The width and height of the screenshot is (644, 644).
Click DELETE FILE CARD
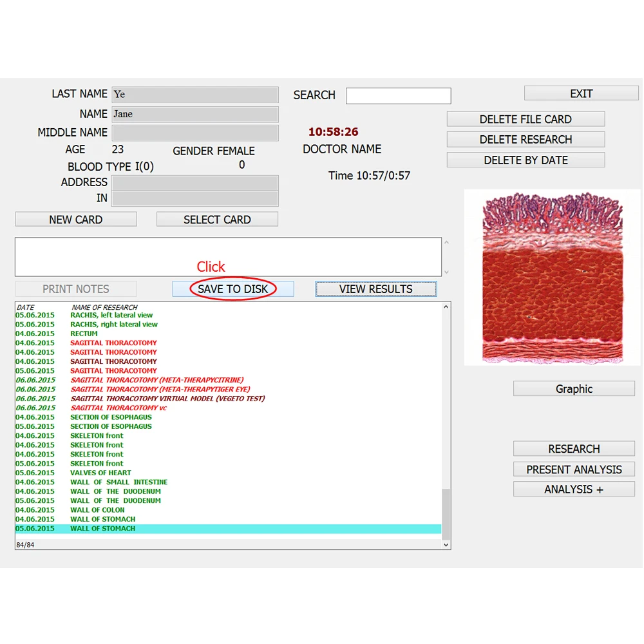click(525, 118)
